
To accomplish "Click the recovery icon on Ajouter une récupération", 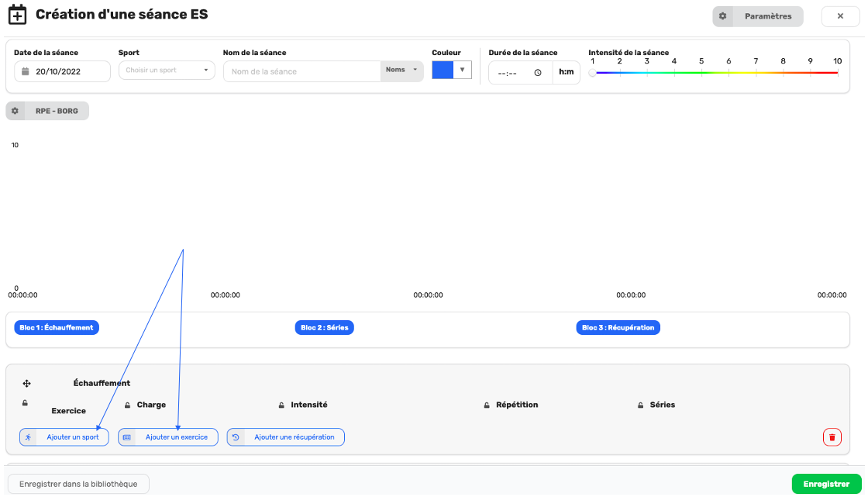I will coord(236,437).
